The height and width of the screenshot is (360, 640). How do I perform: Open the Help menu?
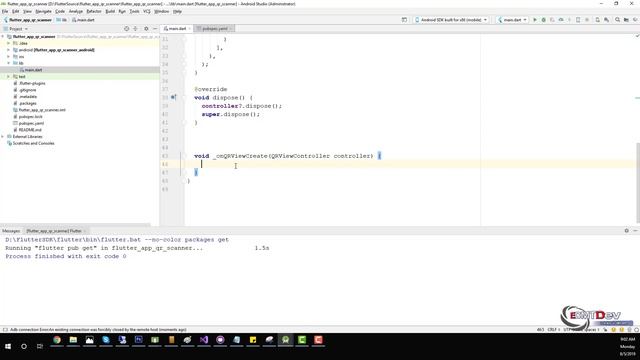coord(177,11)
